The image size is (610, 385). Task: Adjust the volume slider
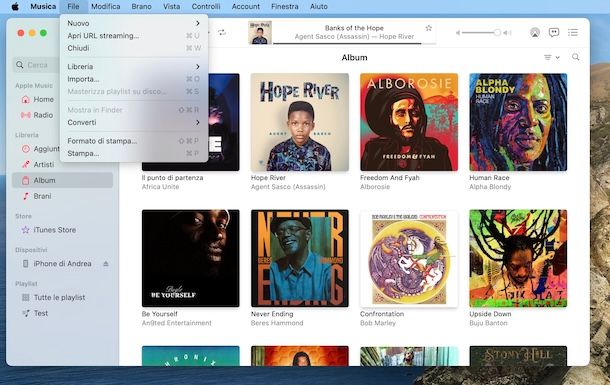click(x=481, y=33)
